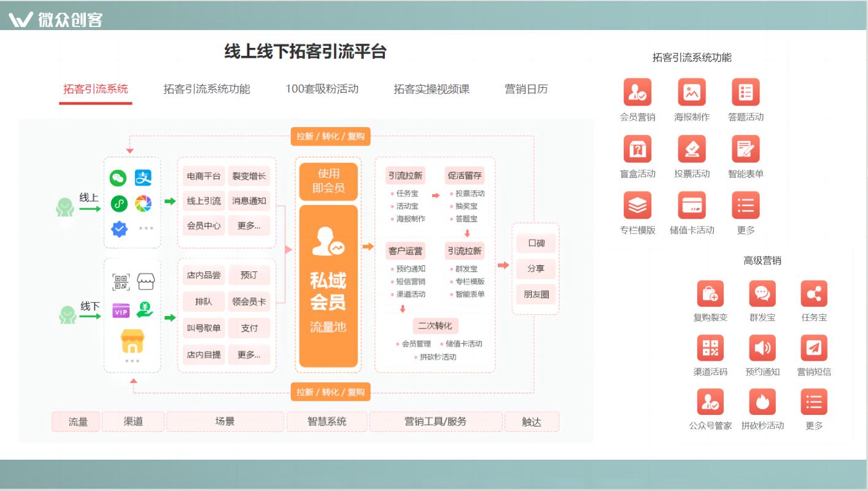
Task: Open the 更多 icon under 高级营销
Action: click(x=814, y=402)
